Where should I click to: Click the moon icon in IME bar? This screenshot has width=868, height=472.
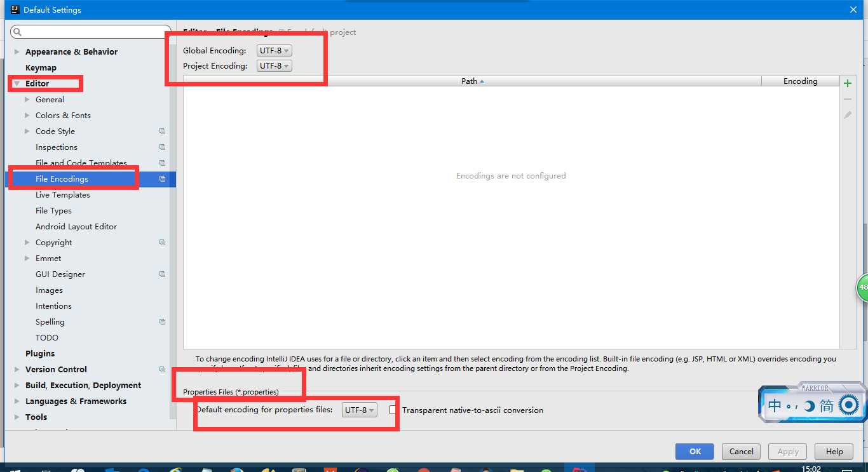click(809, 406)
